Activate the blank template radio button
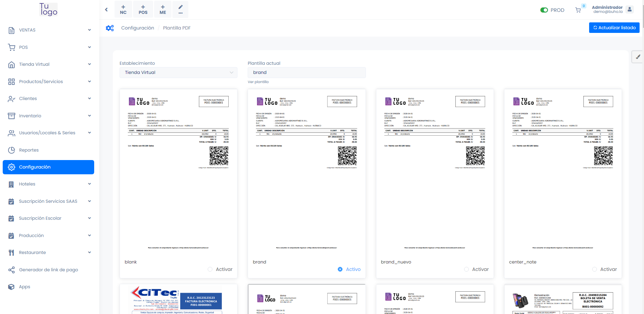 click(x=210, y=269)
